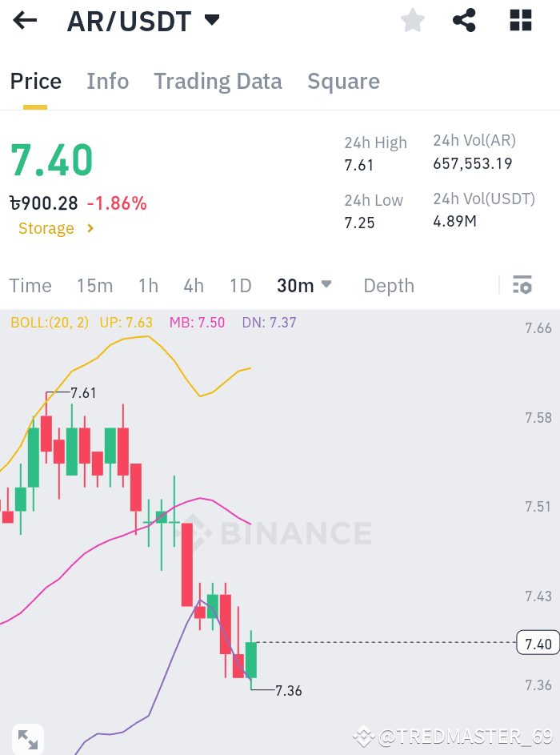
Task: Select the 1D timeframe
Action: click(241, 285)
